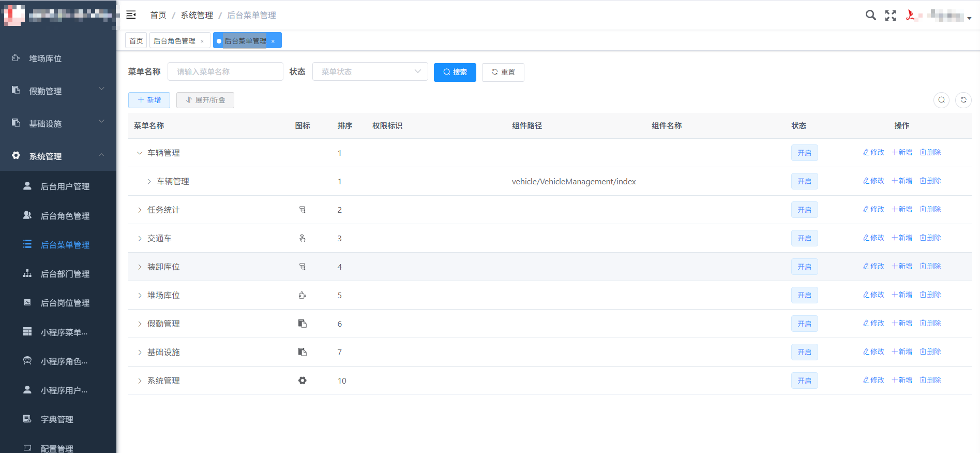The image size is (980, 453).
Task: Click the 装卸库位 row tree icon
Action: tap(303, 267)
